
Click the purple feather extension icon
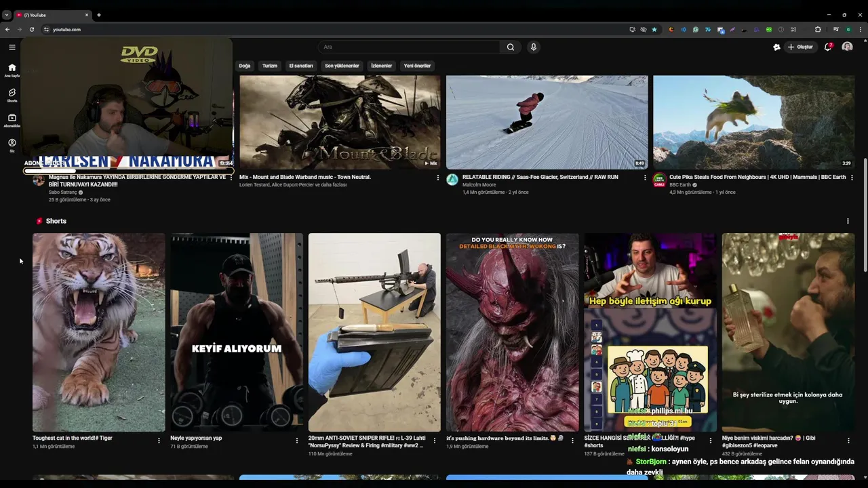point(732,29)
